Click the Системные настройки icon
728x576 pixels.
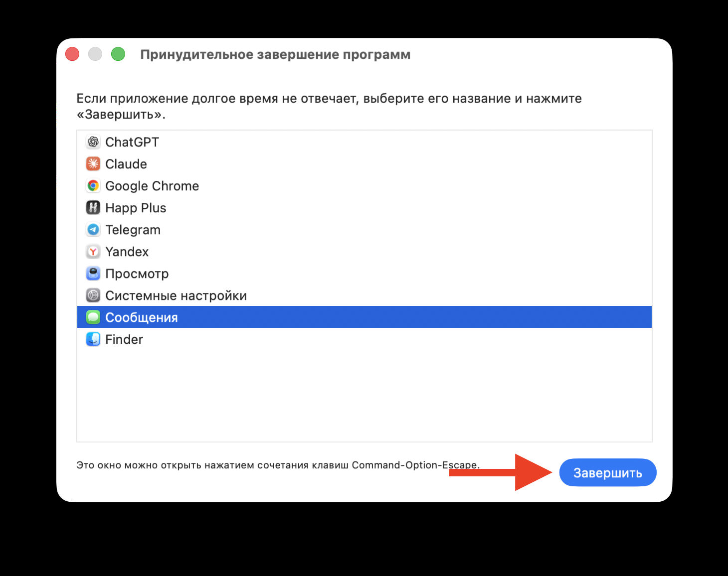93,295
